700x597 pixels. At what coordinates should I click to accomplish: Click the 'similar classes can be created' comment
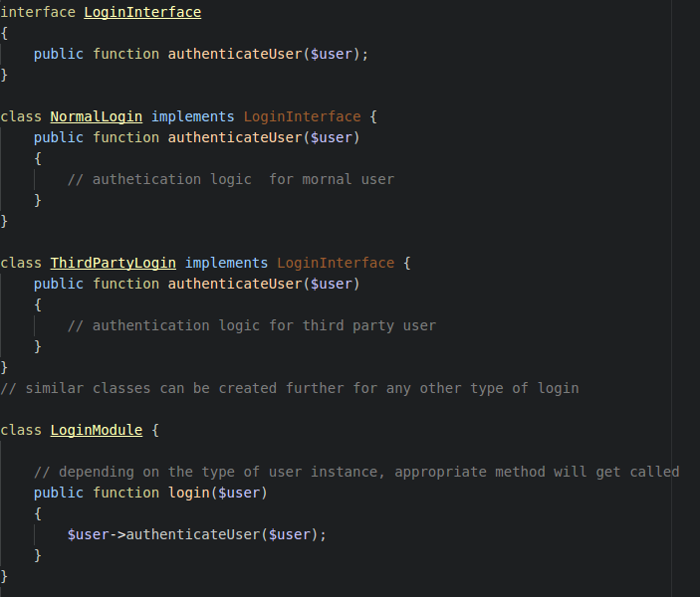pos(290,388)
